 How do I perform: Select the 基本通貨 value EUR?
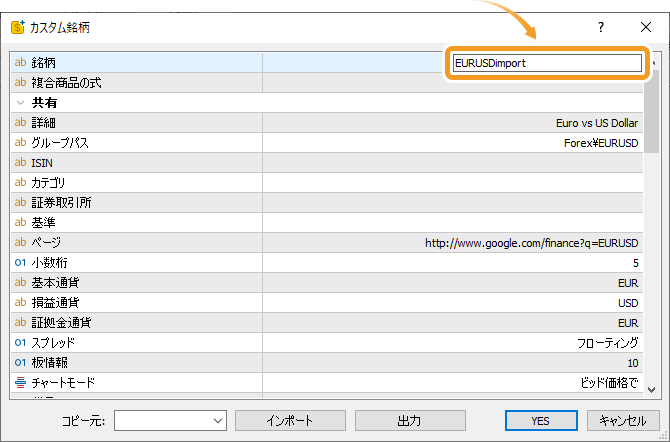coord(628,283)
